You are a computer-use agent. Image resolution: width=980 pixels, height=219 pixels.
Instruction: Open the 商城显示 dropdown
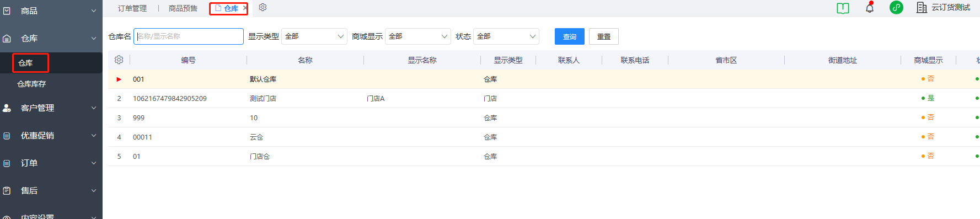click(x=418, y=36)
